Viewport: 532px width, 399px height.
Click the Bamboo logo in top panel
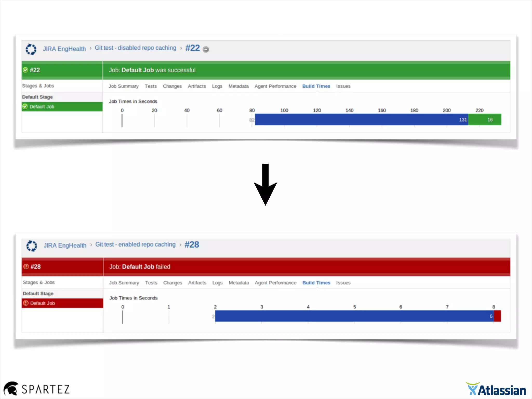pyautogui.click(x=31, y=49)
